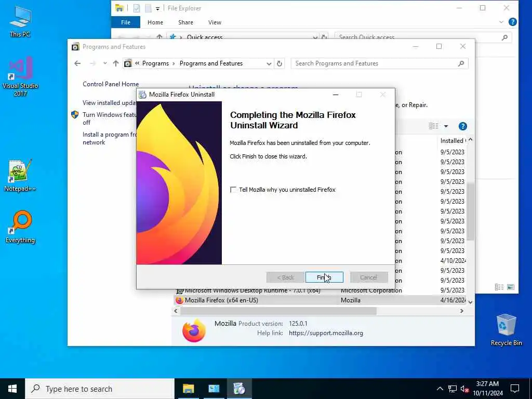Open Install a program from the network
The width and height of the screenshot is (532, 399).
pyautogui.click(x=109, y=138)
